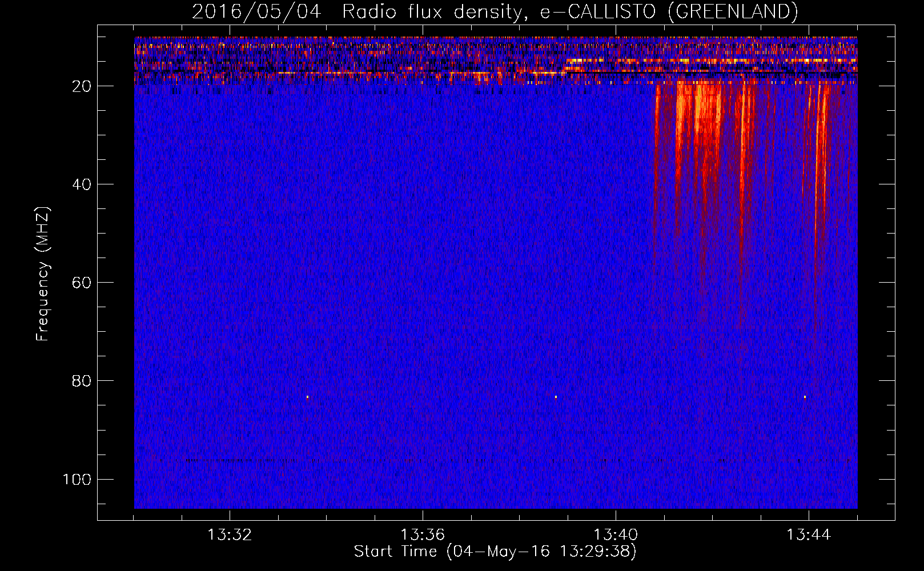The width and height of the screenshot is (924, 571).
Task: Click the yellow dot marker near 13:39
Action: 556,397
